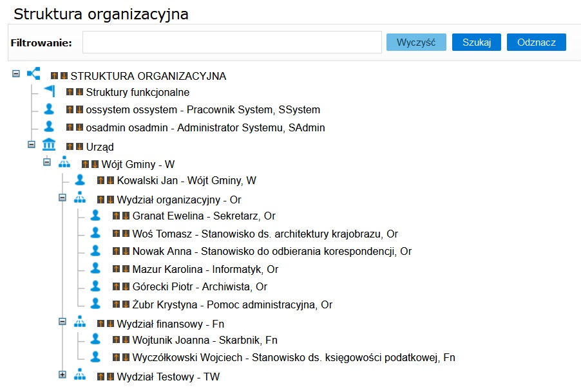Click the flag icon for Struktury funkcjonalne
Screen dimensions: 581x392
50,91
